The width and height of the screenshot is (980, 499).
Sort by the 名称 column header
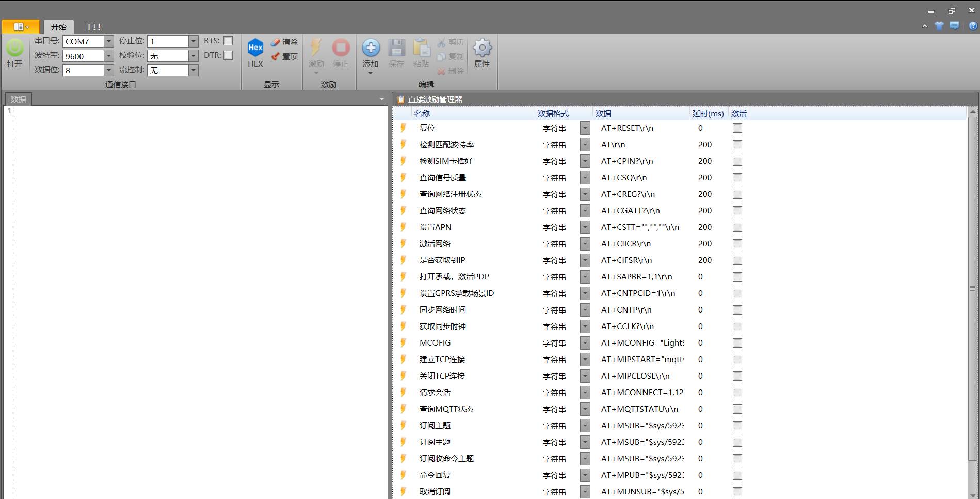pos(474,114)
